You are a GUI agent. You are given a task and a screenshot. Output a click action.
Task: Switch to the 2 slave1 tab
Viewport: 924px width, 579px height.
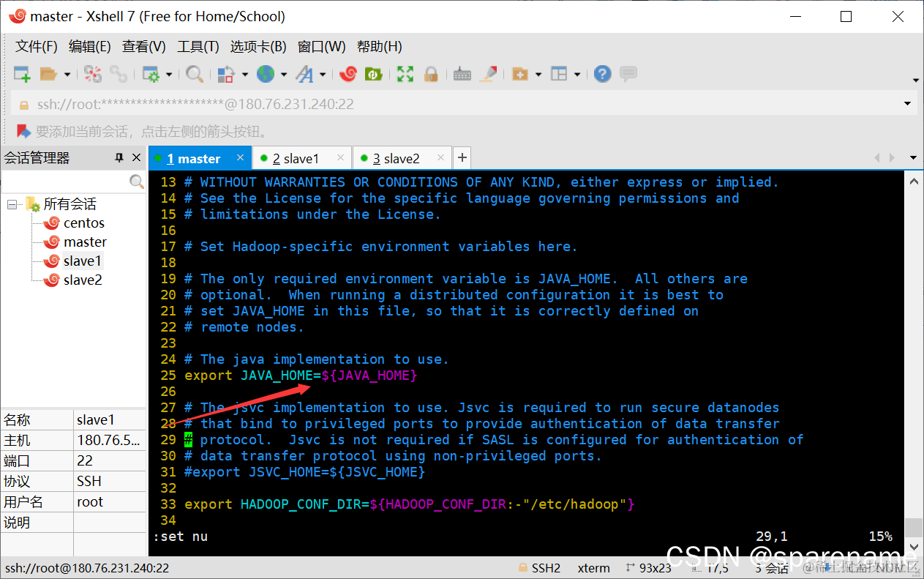[296, 159]
